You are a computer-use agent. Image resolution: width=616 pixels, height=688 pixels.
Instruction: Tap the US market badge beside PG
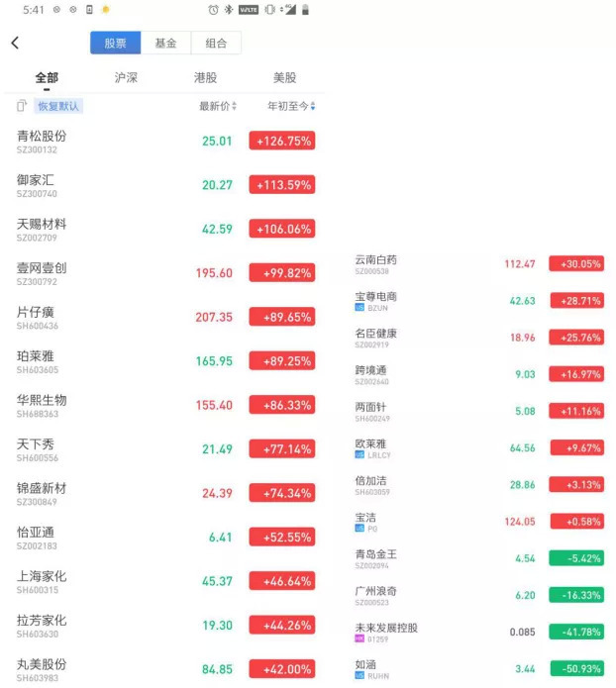pos(359,529)
